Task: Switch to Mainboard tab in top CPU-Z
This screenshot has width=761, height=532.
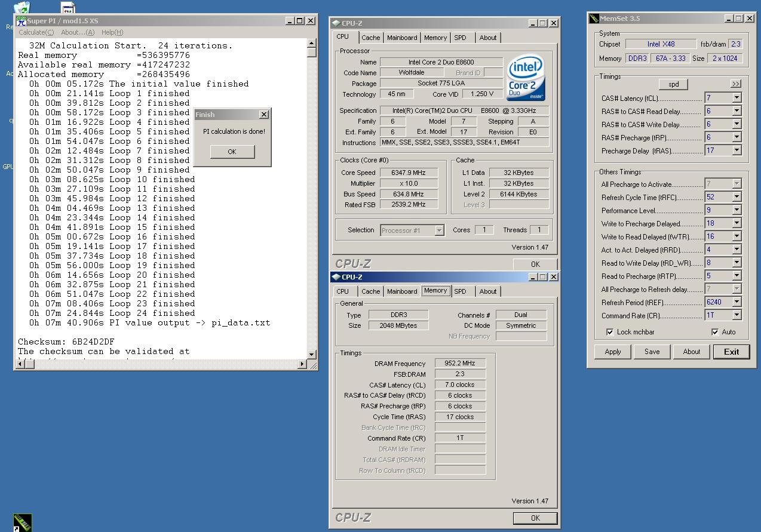Action: 402,38
